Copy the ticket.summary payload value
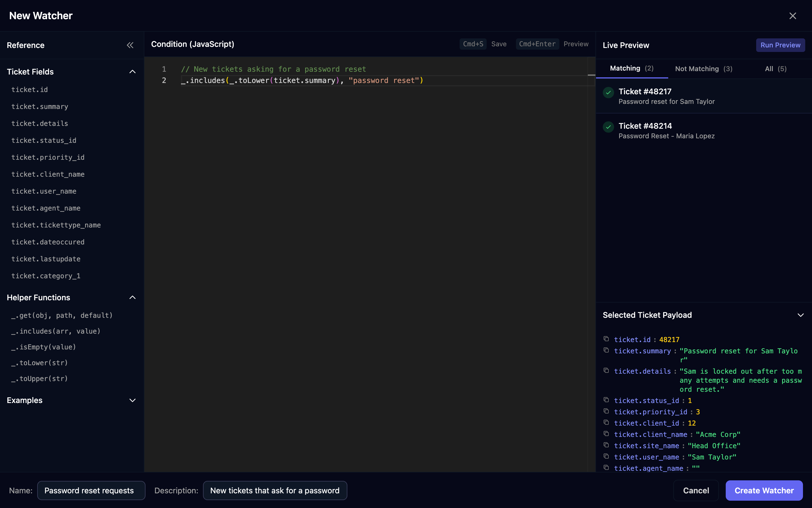This screenshot has height=508, width=812. [x=606, y=350]
